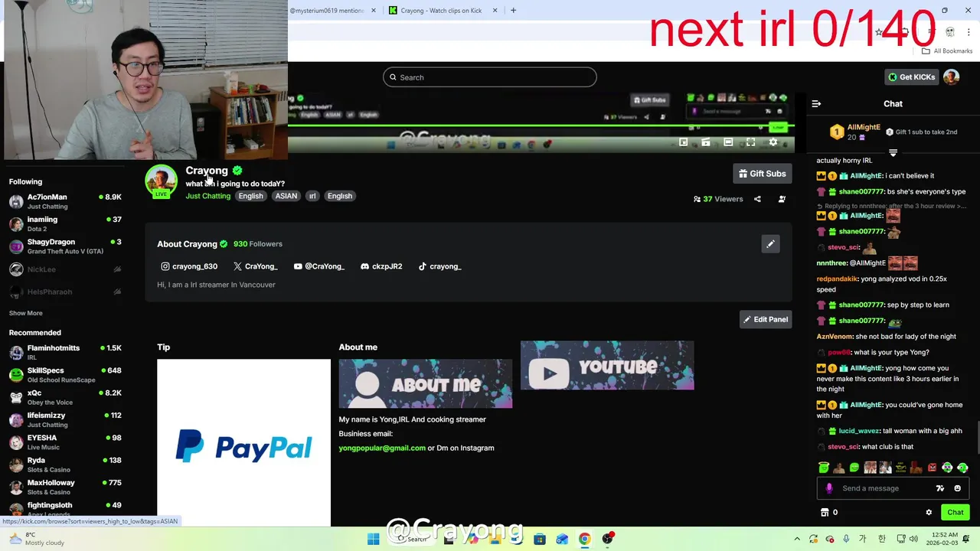The height and width of the screenshot is (551, 980).
Task: Open xQc recommended channel
Action: pyautogui.click(x=65, y=397)
